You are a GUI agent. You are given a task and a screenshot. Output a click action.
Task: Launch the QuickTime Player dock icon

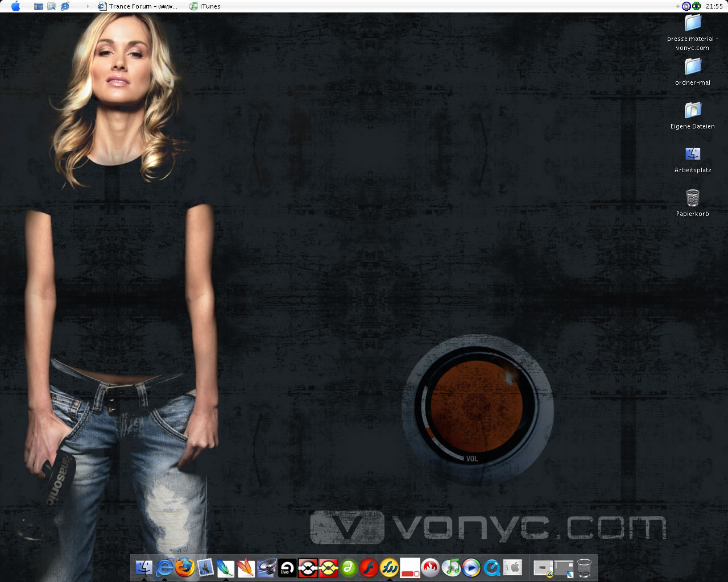click(x=492, y=567)
